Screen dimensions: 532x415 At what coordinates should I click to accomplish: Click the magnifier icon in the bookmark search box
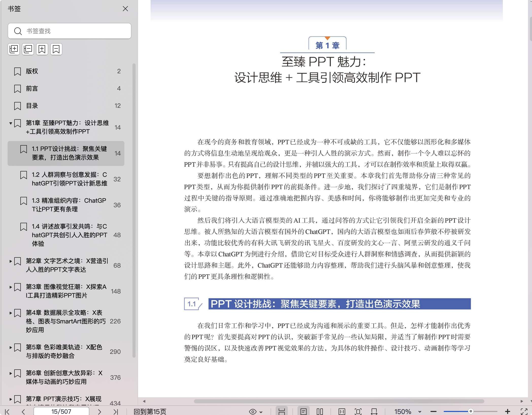pyautogui.click(x=18, y=31)
